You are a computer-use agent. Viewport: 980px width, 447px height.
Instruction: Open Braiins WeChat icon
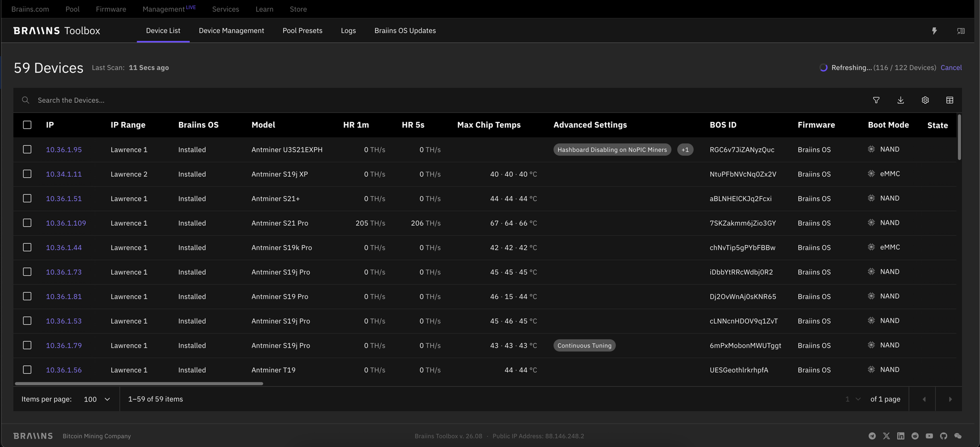click(958, 436)
